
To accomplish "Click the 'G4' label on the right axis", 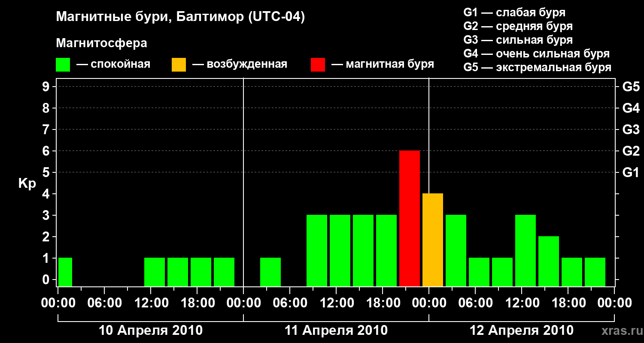I will (x=631, y=108).
